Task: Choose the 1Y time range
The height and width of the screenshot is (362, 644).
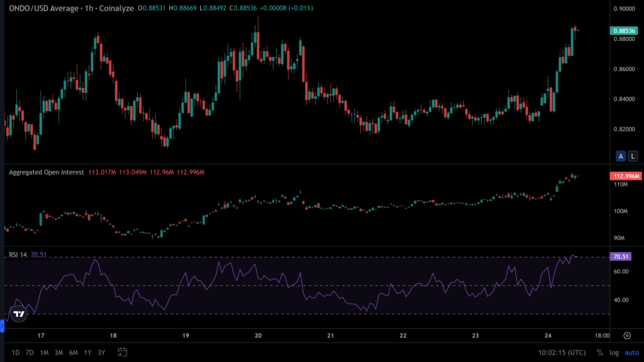Action: (88, 352)
